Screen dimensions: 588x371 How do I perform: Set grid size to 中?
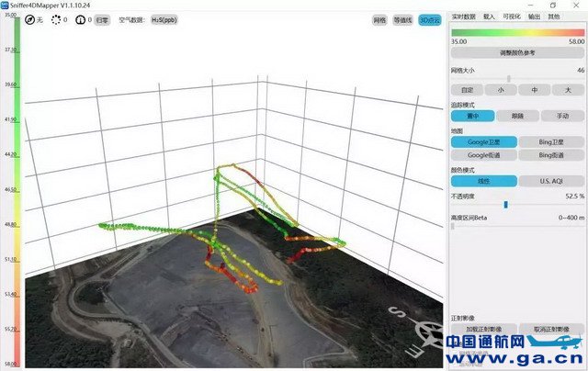pos(535,90)
